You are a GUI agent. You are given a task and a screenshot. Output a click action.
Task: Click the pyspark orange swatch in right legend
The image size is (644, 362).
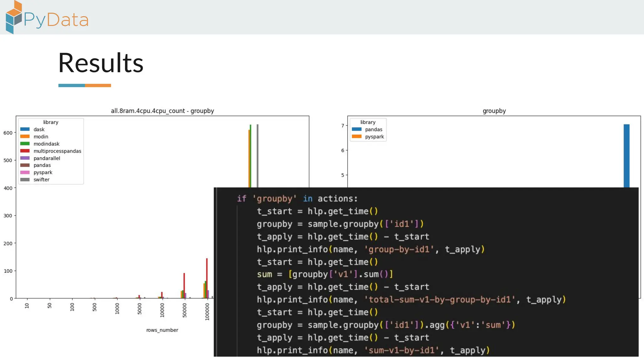tap(357, 136)
